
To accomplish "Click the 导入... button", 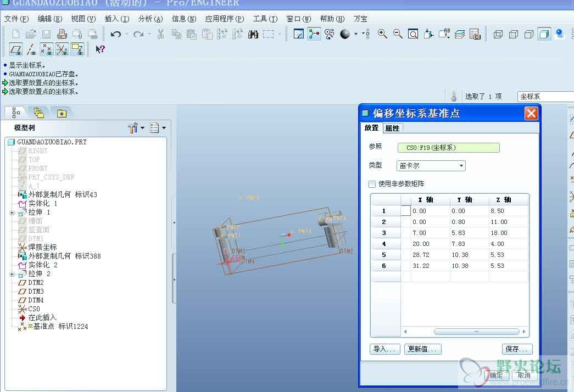I will pyautogui.click(x=384, y=349).
